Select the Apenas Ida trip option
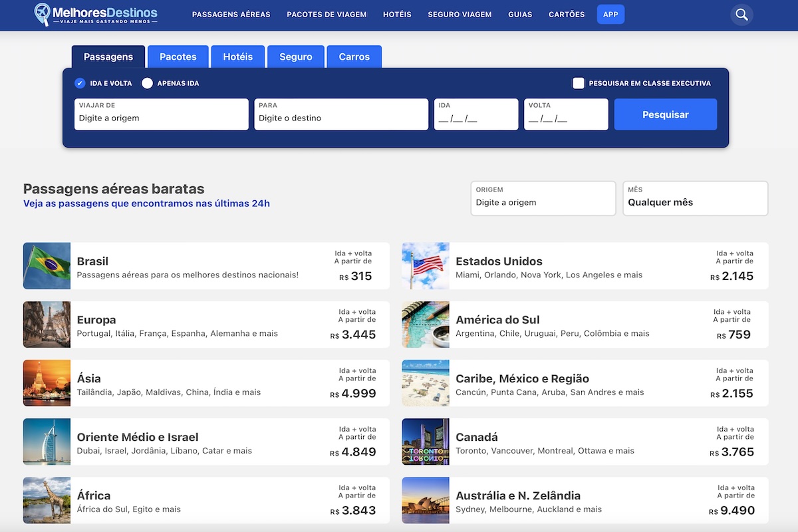 (146, 83)
